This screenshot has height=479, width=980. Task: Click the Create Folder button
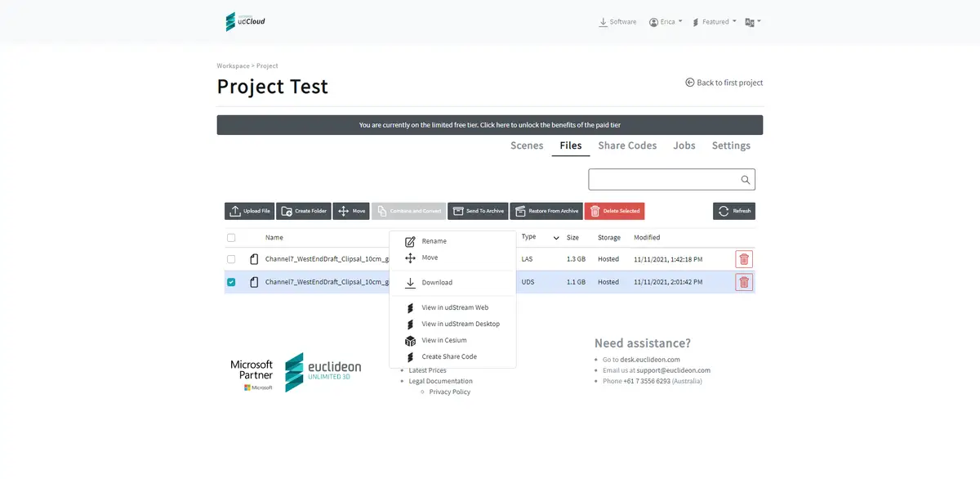click(x=304, y=211)
